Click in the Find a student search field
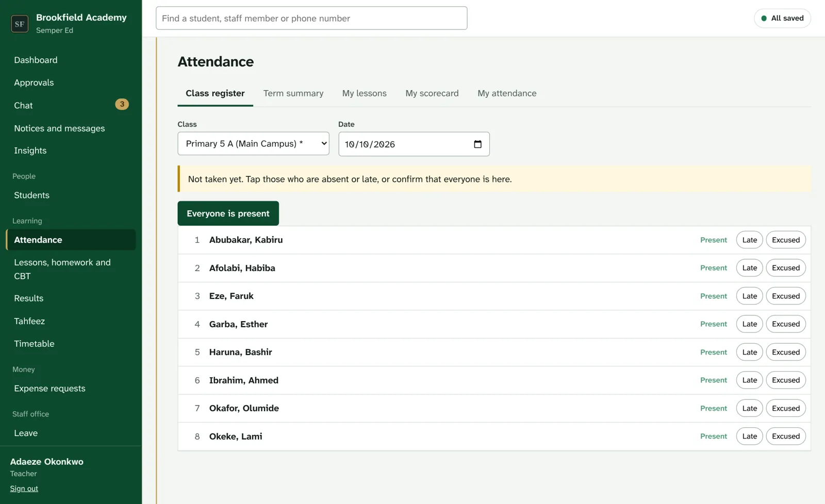 click(311, 18)
